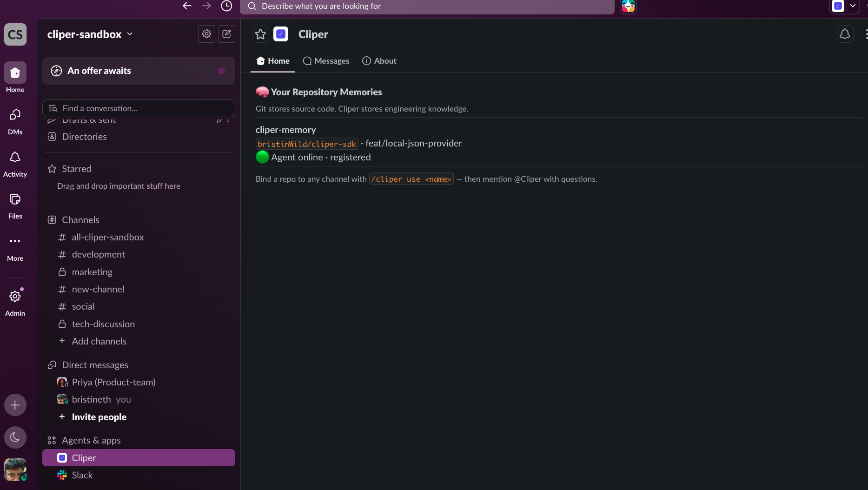868x490 pixels.
Task: Open notification bell settings for Cliper
Action: pyautogui.click(x=845, y=34)
